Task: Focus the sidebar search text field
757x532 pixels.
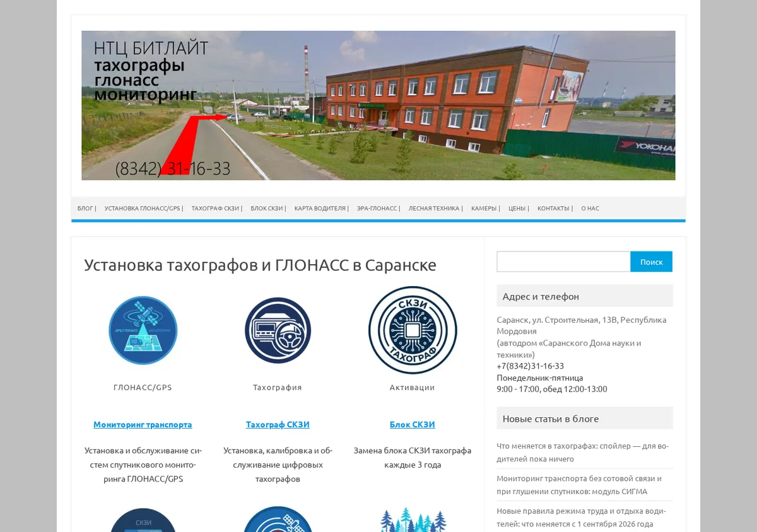Action: click(x=563, y=262)
